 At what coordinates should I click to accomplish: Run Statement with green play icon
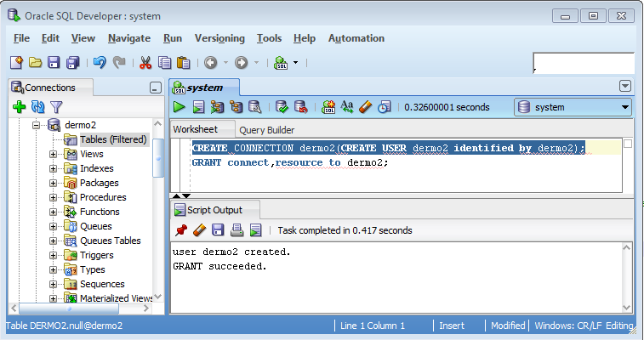click(179, 107)
